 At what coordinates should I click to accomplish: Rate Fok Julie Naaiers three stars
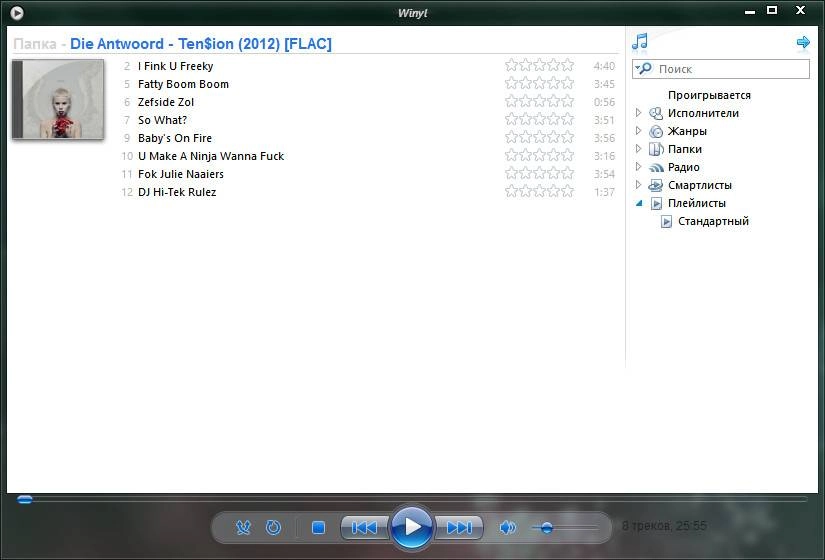(539, 173)
